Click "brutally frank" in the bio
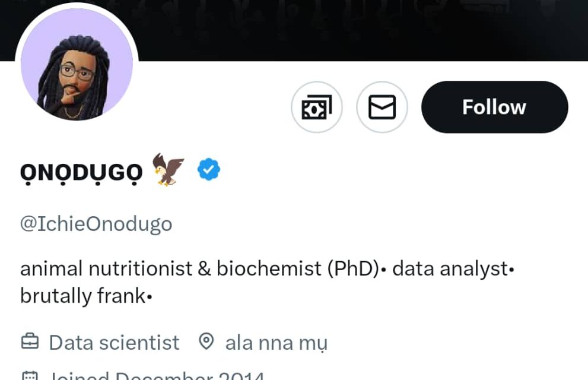The image size is (588, 380). pos(82,296)
